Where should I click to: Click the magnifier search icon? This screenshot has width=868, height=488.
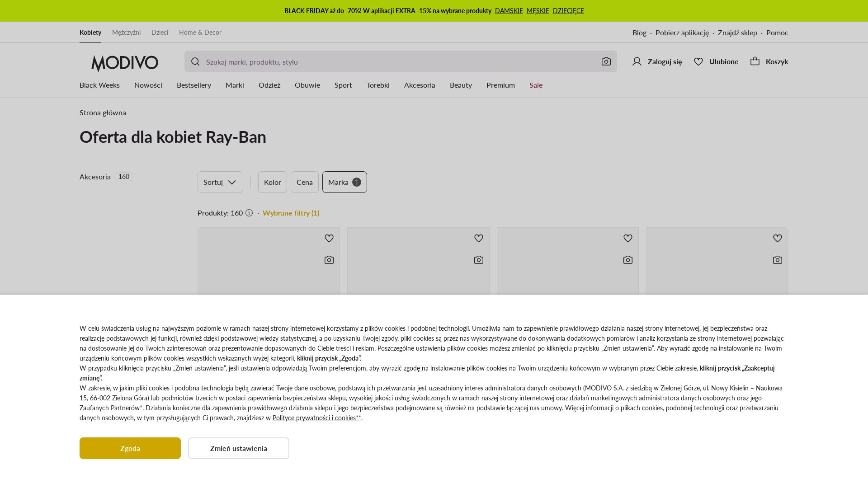pos(195,61)
